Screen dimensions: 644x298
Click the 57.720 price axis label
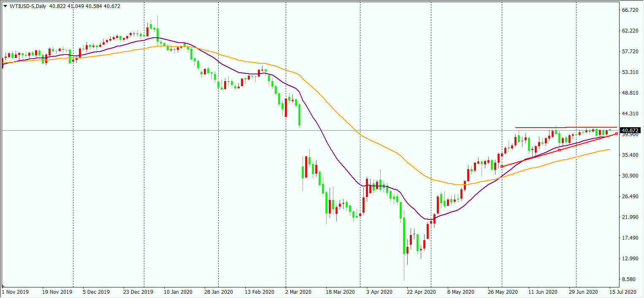pos(630,51)
